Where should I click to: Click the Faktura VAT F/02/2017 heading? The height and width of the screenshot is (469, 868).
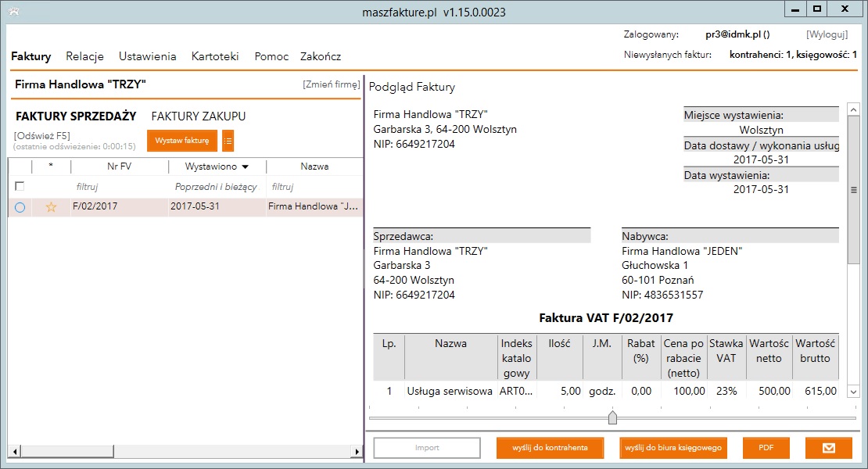tap(606, 318)
